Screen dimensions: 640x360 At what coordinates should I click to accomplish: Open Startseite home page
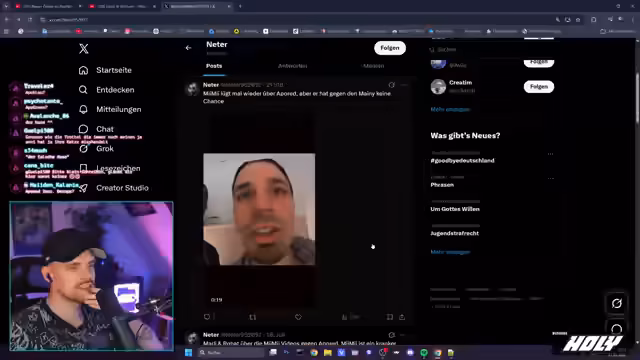[105, 70]
